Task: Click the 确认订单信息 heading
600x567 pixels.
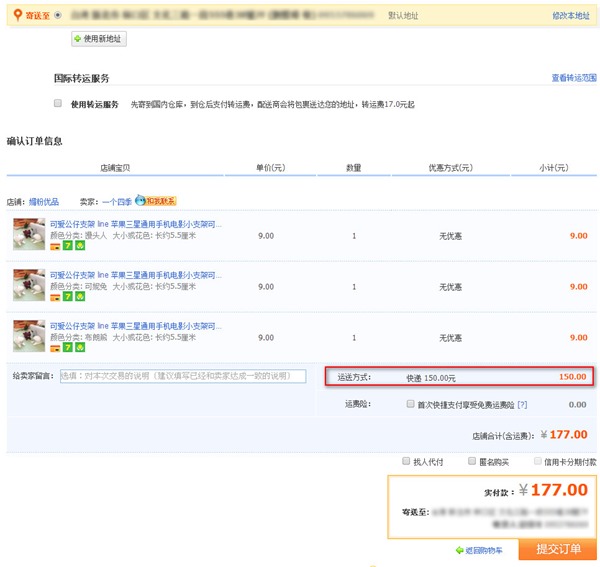Action: [34, 141]
